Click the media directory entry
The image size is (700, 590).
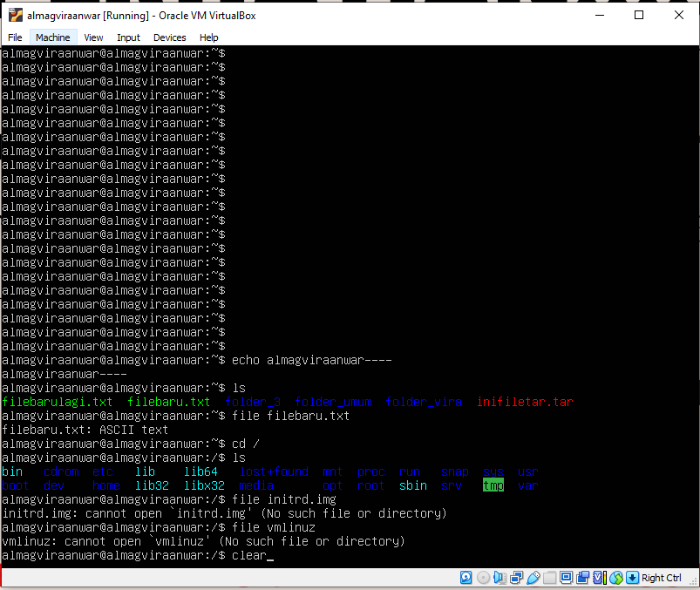pyautogui.click(x=256, y=485)
